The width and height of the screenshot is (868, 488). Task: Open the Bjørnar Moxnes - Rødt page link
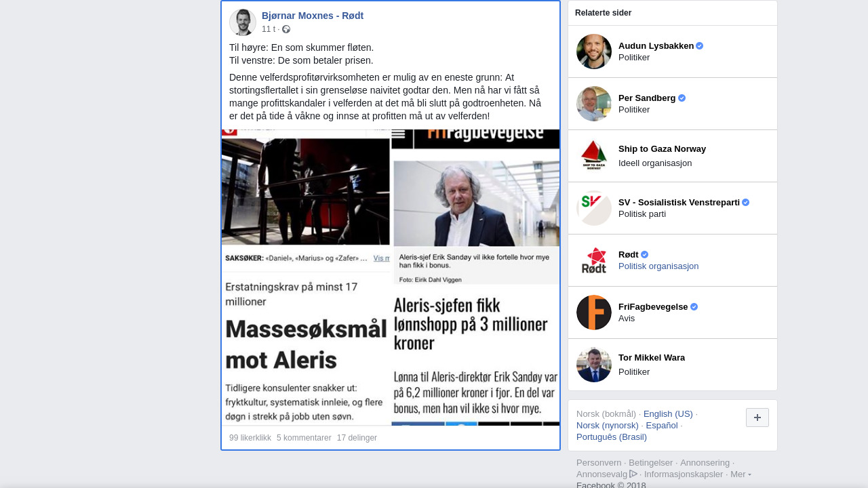click(313, 16)
